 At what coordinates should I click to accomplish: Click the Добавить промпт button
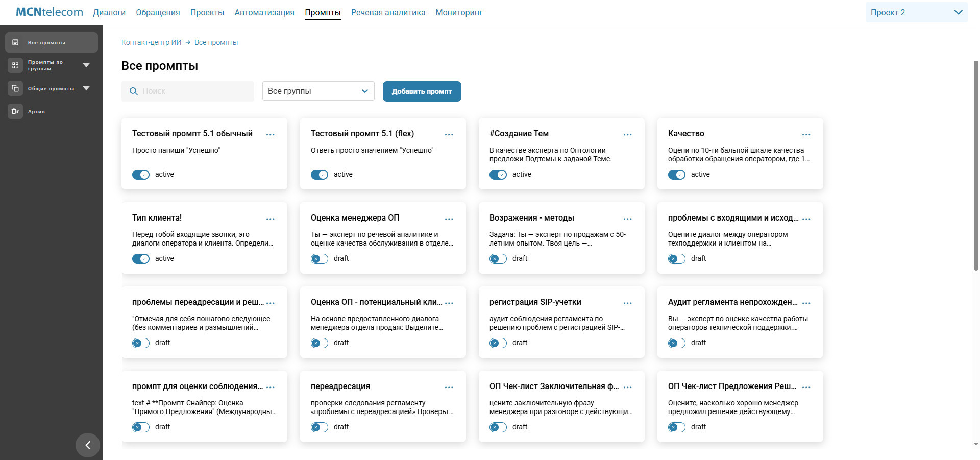coord(422,91)
